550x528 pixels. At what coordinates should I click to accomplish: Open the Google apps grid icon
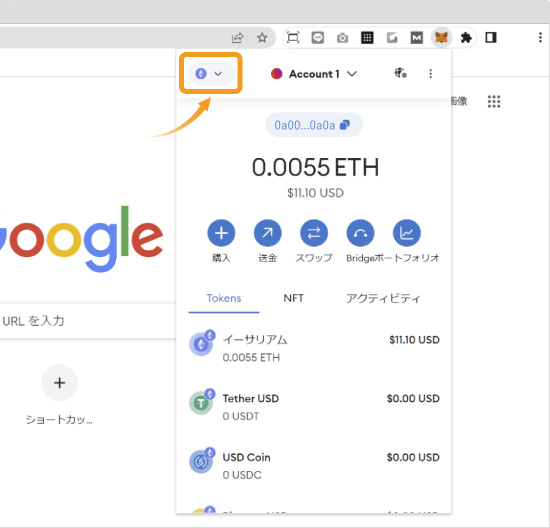tap(494, 101)
